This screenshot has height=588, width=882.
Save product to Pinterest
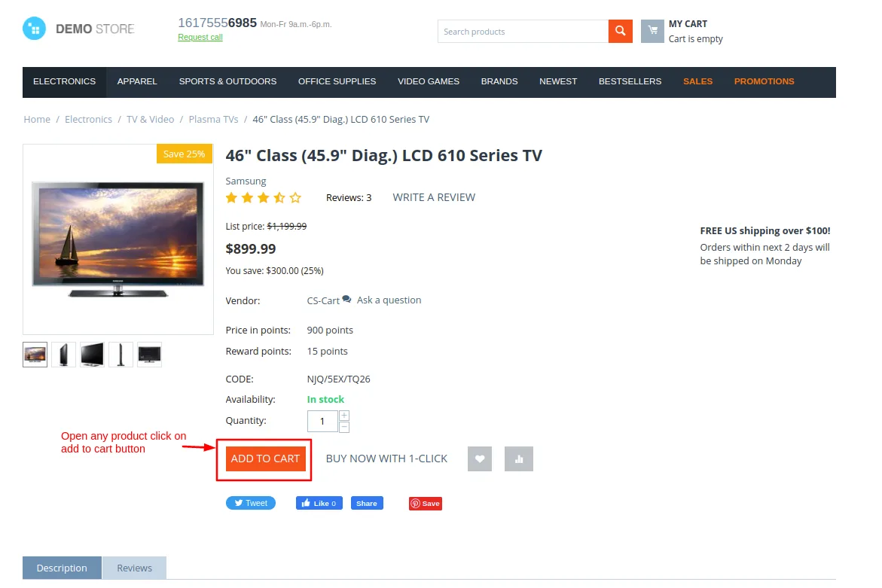[x=426, y=503]
